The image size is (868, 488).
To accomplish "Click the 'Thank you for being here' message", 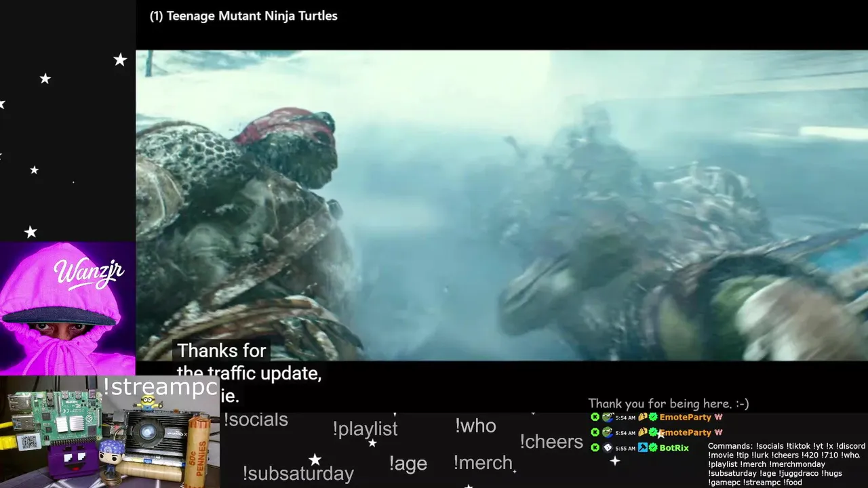I will click(668, 403).
